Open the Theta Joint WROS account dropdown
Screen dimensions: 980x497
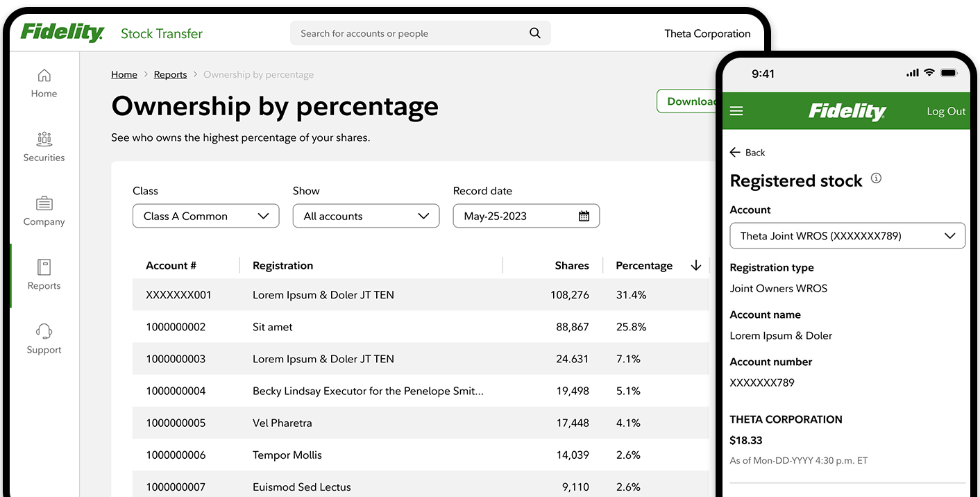point(847,235)
